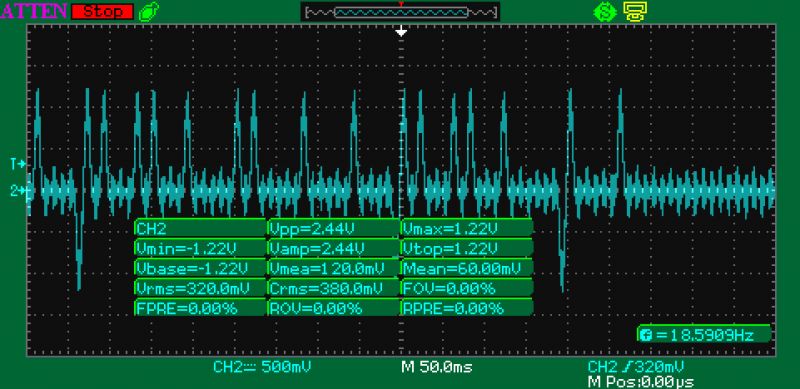This screenshot has height=389, width=800.
Task: Click the green S circular status icon
Action: (x=605, y=12)
